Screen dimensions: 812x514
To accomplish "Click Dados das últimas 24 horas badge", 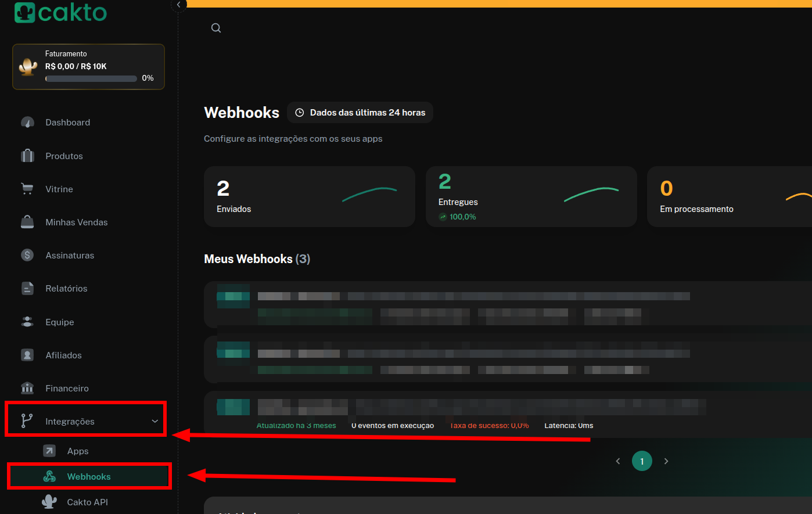I will tap(360, 113).
